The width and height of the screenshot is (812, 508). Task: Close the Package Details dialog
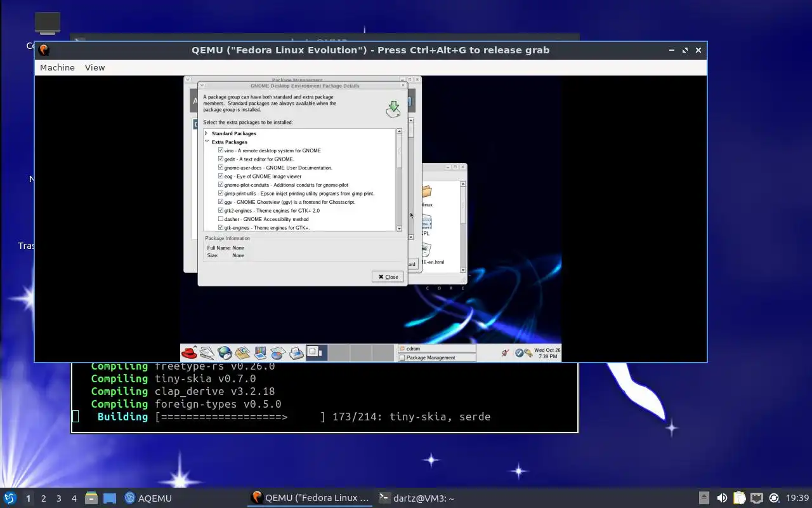pos(388,276)
